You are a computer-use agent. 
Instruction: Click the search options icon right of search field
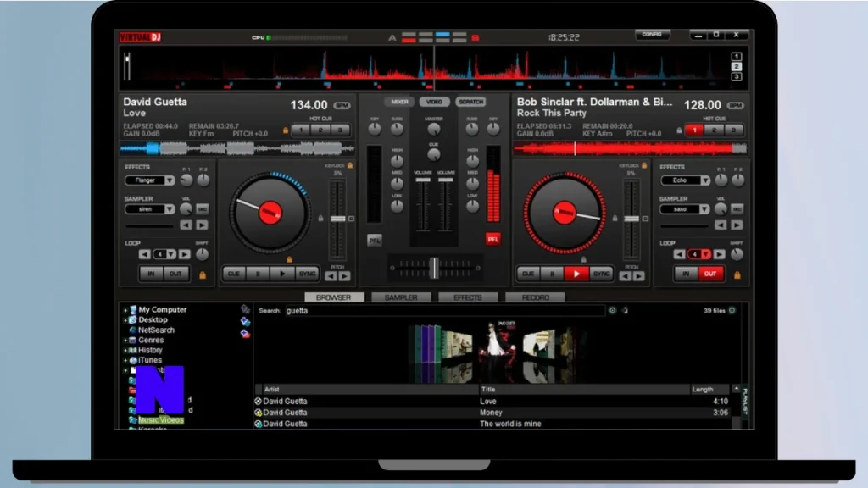tap(613, 310)
